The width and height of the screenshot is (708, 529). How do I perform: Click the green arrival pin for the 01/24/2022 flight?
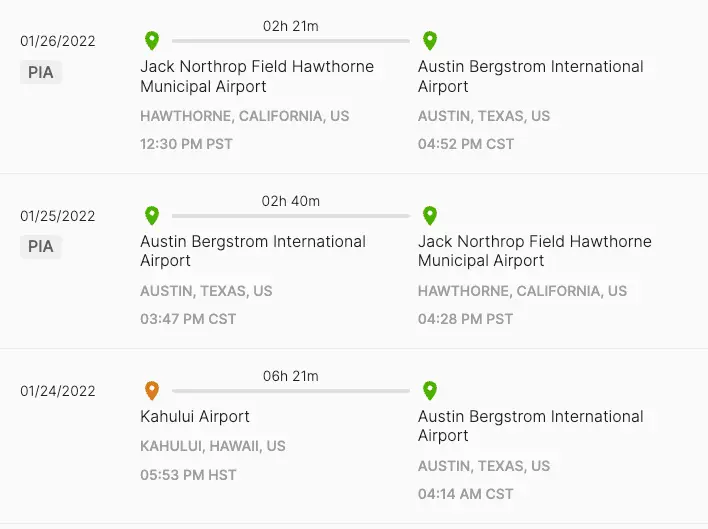pos(430,391)
